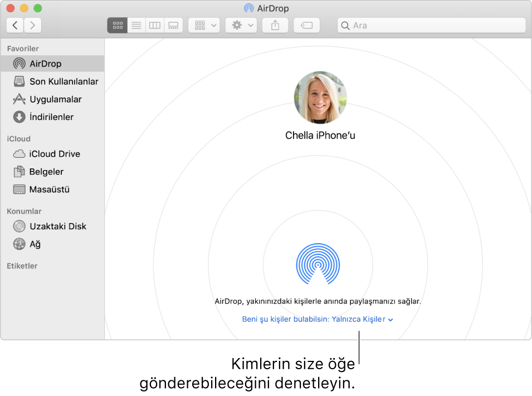Switch to column view
Viewport: 532px width, 396px height.
pyautogui.click(x=155, y=26)
